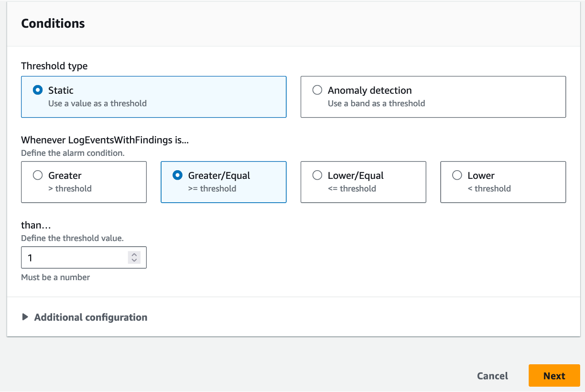Select the Lower condition card
Screen dimensions: 585x392
click(x=503, y=182)
